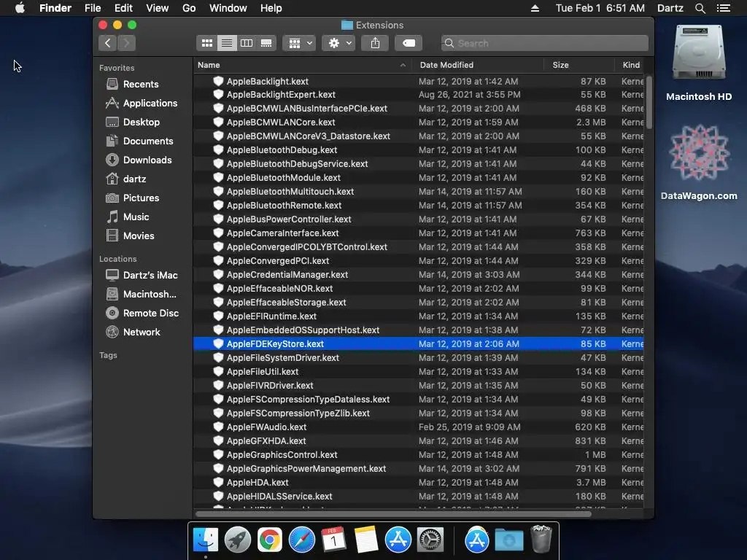Toggle sort direction arrow in Name header
The image size is (747, 560).
click(x=403, y=65)
